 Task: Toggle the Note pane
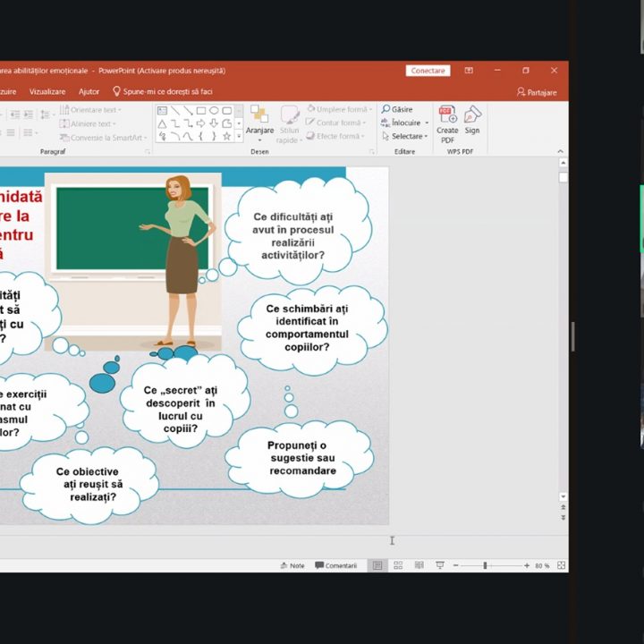(292, 565)
